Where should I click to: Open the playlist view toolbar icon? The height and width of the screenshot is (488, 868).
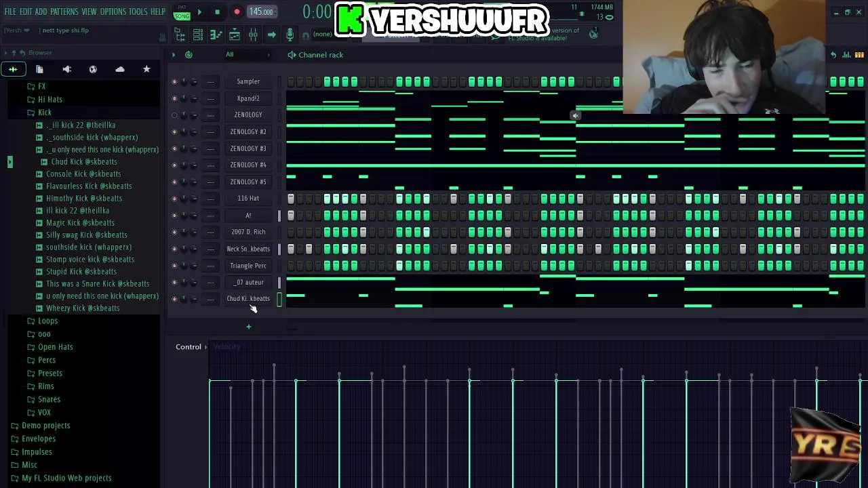click(234, 35)
